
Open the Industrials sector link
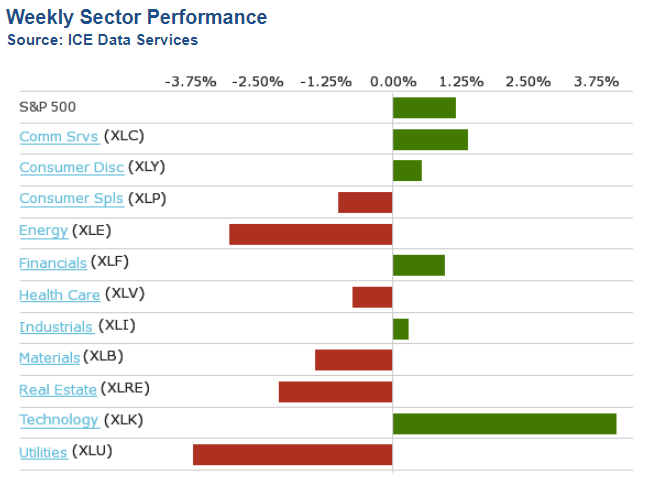(56, 327)
